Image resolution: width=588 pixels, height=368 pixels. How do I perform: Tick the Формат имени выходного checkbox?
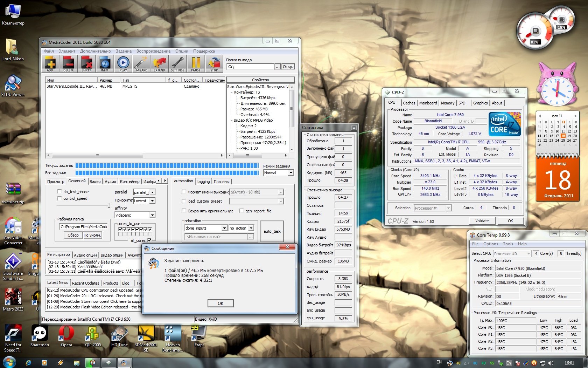coord(184,192)
